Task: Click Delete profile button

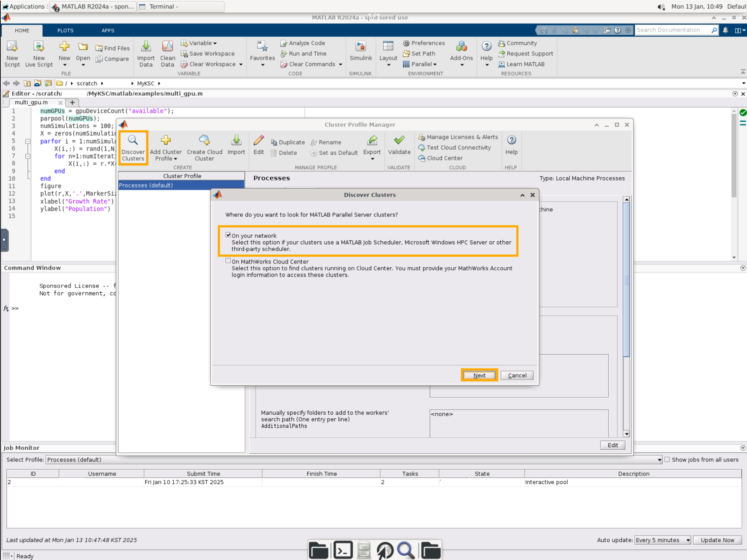Action: click(284, 153)
